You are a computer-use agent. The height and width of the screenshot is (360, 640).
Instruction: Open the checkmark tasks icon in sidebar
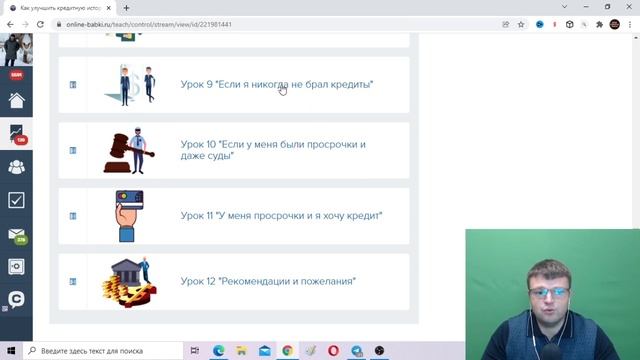[x=16, y=200]
